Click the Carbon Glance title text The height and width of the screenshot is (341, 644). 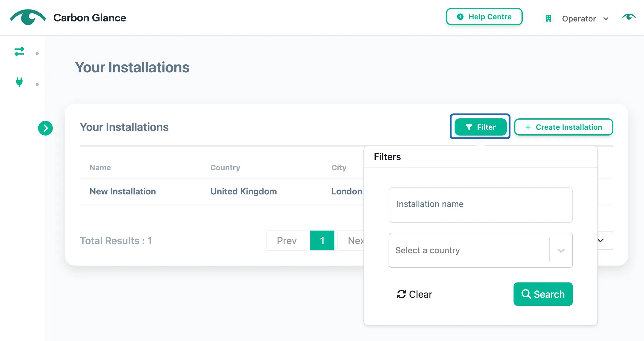90,18
